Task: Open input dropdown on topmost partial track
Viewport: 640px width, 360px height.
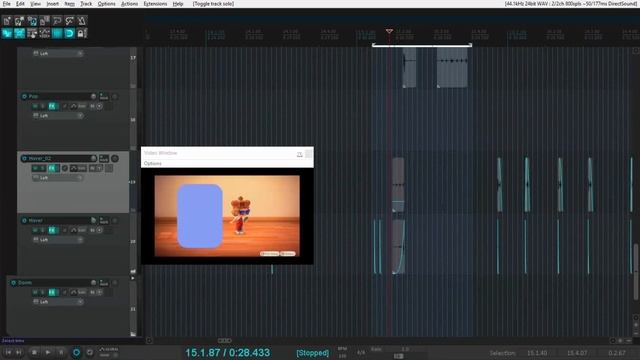Action: [x=58, y=53]
